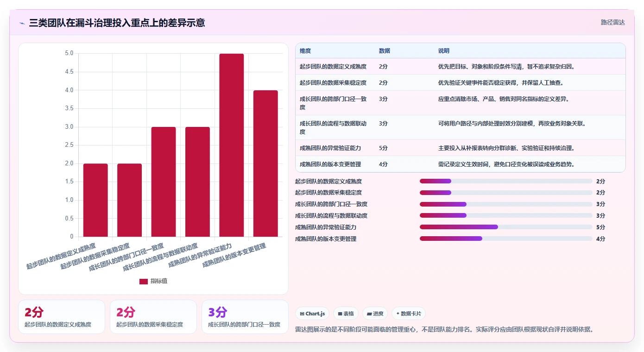Click table cell 起步团队的数据定义成熟度
This screenshot has height=352, width=644.
click(333, 66)
